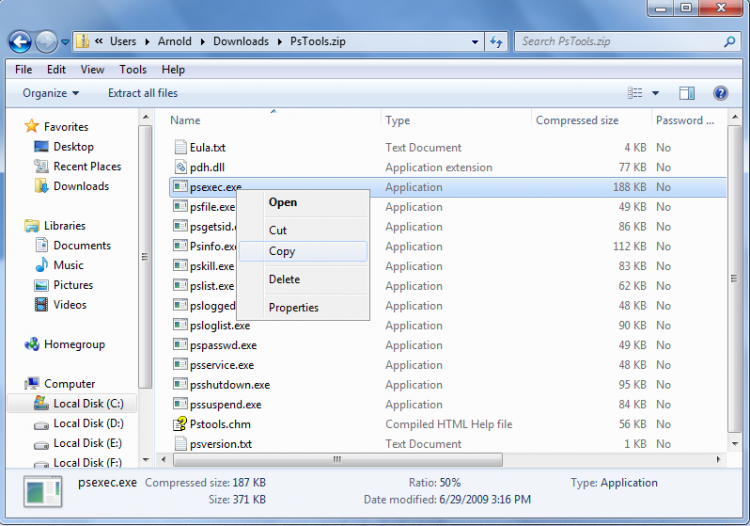Viewport: 750px width, 526px height.
Task: Select the pskill.exe file icon
Action: point(180,266)
